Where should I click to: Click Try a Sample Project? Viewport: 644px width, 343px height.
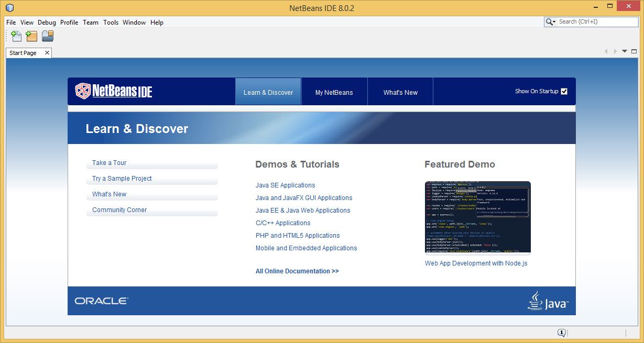pos(152,179)
